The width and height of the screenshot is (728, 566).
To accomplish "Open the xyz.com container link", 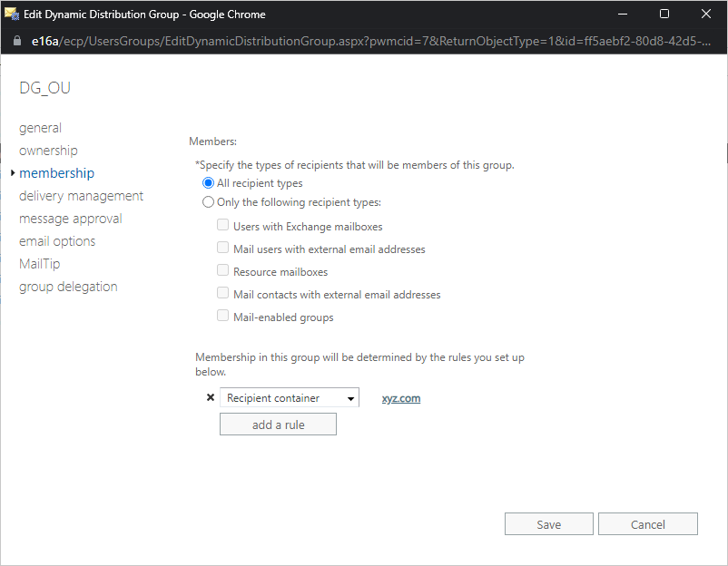I will pos(400,397).
